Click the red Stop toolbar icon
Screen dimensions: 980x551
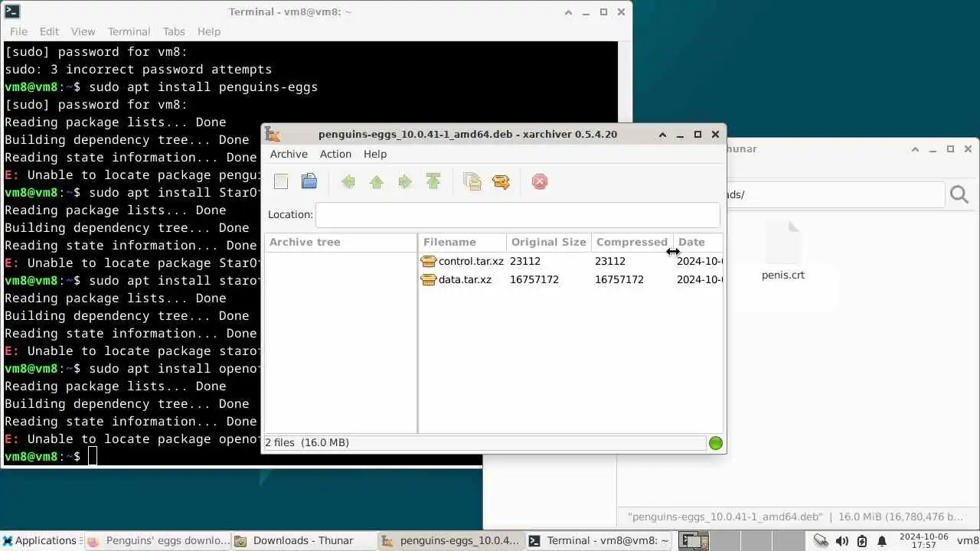pos(540,182)
